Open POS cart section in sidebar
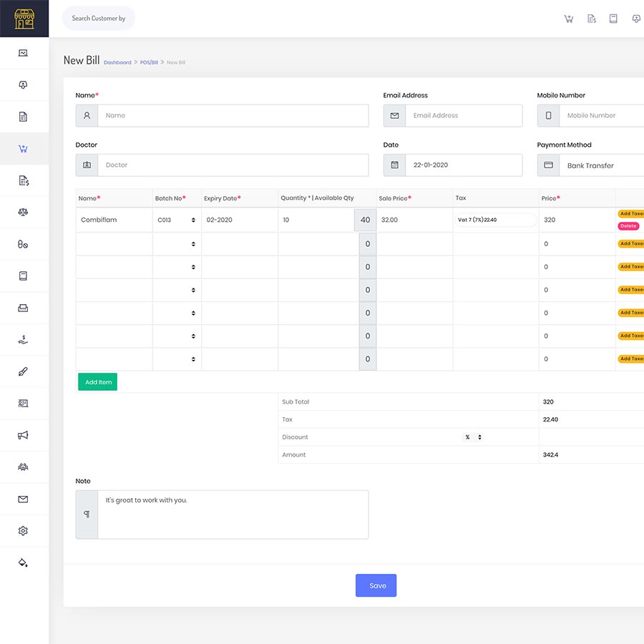Screen dimensions: 644x644 23,149
